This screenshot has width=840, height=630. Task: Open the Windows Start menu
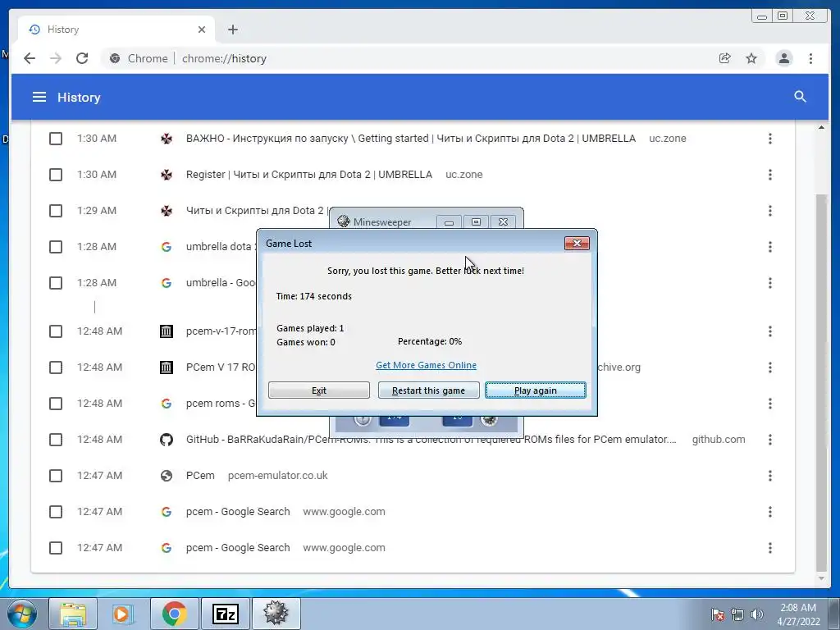(22, 614)
